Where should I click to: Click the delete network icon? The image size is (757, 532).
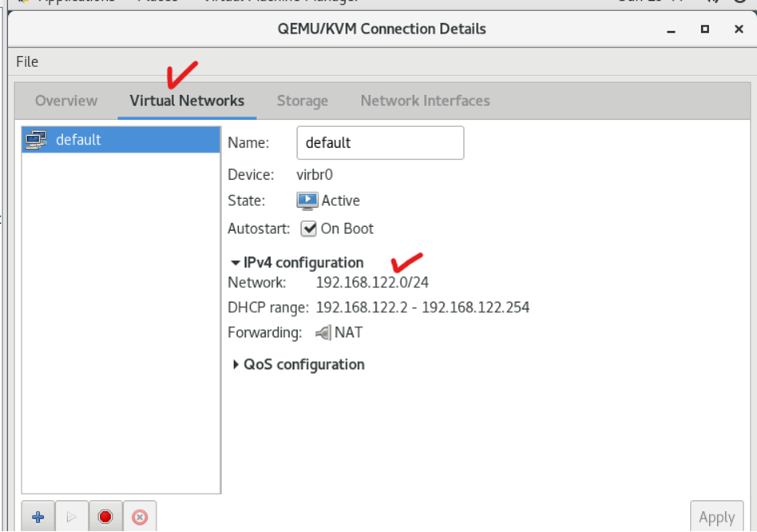[140, 517]
